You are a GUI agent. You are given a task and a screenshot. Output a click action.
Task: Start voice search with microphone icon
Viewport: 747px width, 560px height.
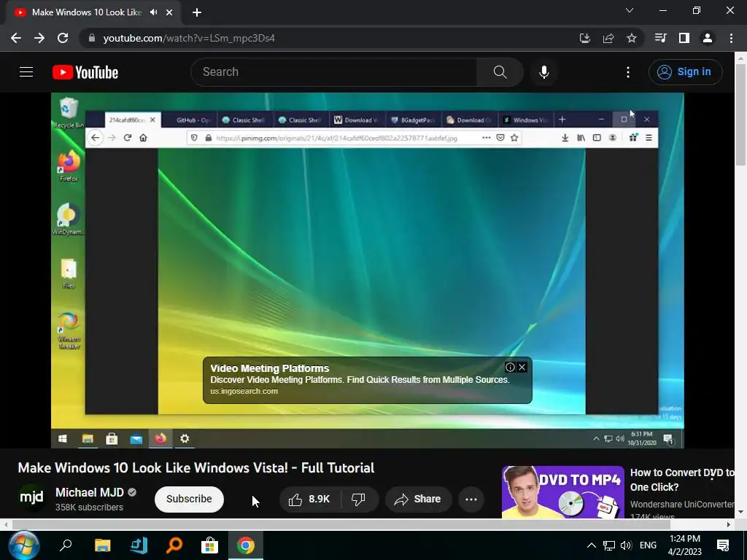(544, 72)
